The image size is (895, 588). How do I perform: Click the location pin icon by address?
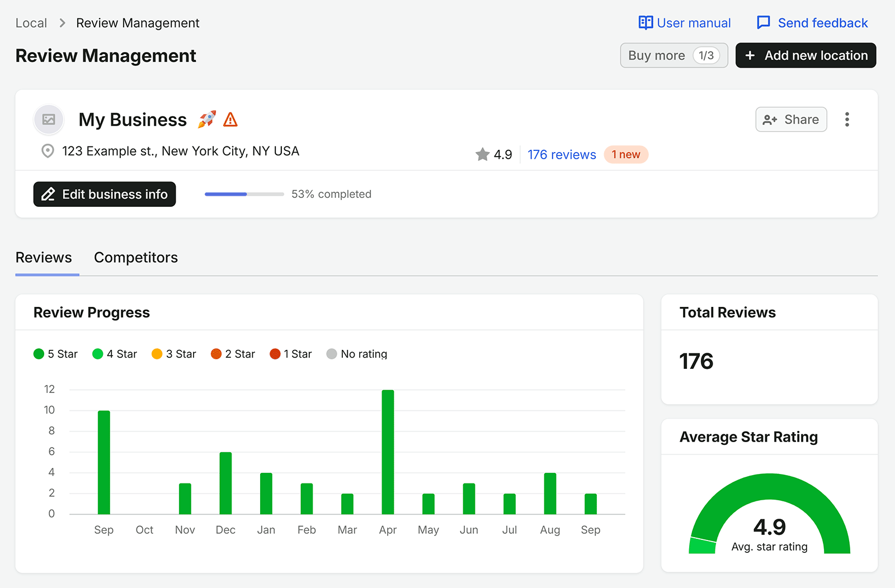48,151
